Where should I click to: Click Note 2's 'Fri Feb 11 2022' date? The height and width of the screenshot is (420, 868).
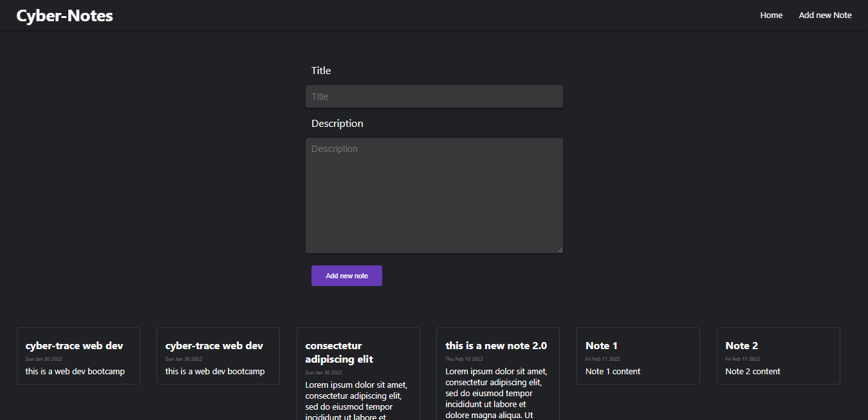[x=743, y=359]
